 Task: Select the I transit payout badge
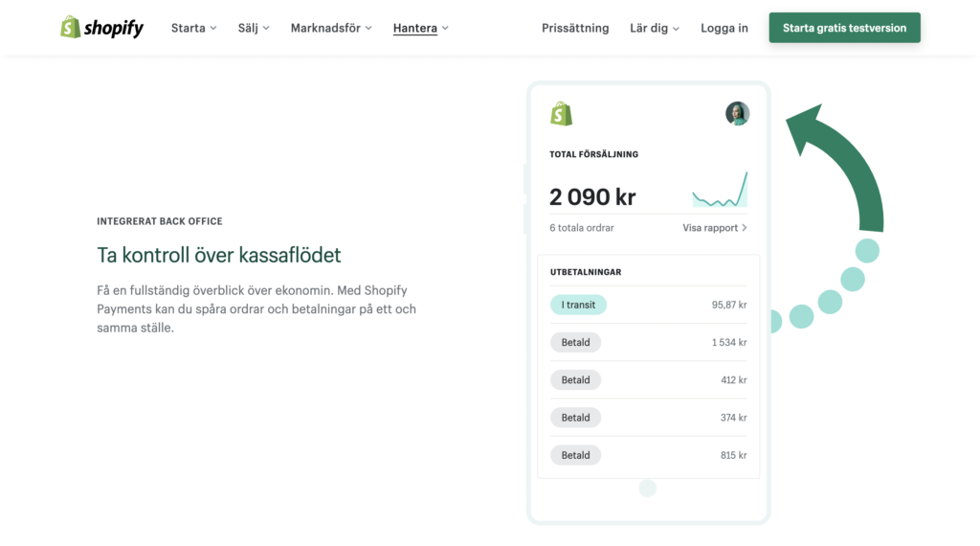click(x=578, y=305)
